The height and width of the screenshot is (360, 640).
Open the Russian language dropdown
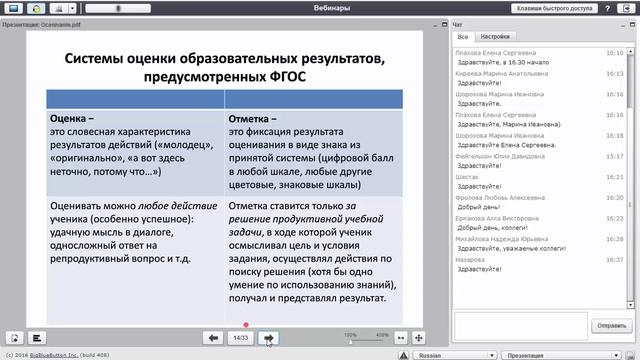pyautogui.click(x=455, y=356)
